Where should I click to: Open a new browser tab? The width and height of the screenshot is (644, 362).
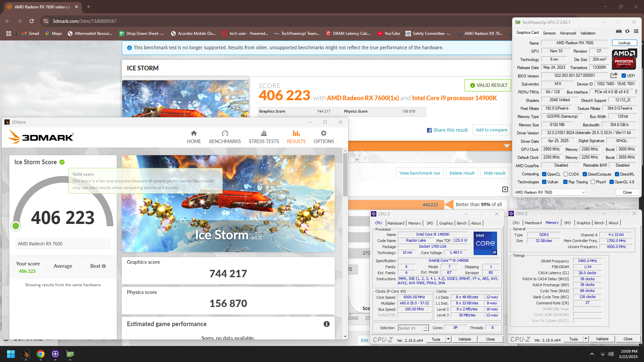pos(89,7)
